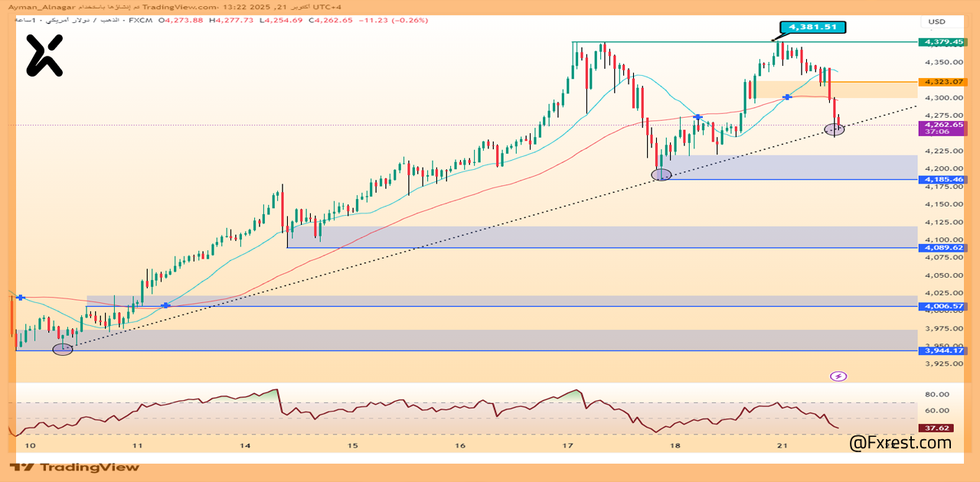
Task: Select the 4,089.62 blue price label
Action: 942,248
